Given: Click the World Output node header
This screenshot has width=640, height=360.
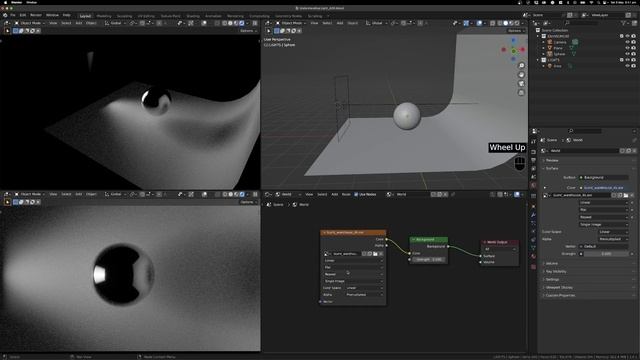Looking at the screenshot, I should [x=500, y=242].
